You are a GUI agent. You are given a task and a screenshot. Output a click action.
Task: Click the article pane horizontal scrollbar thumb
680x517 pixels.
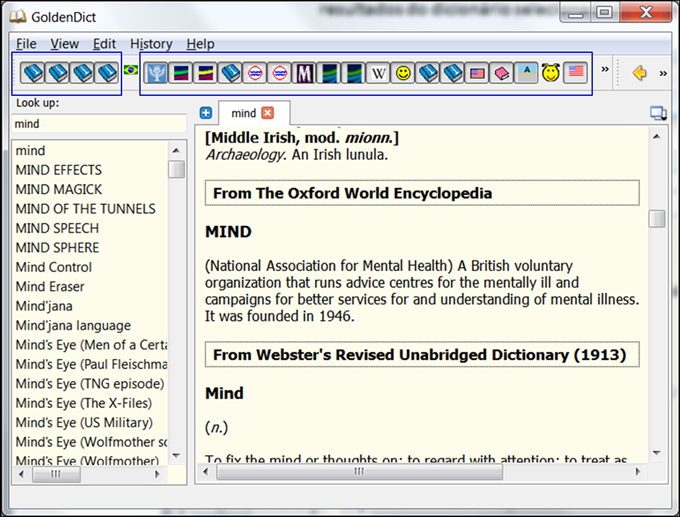pyautogui.click(x=360, y=471)
